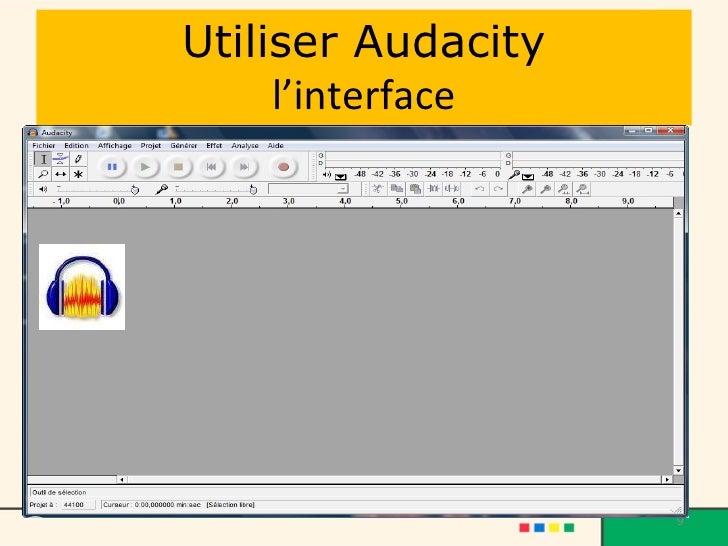This screenshot has width=728, height=546.
Task: Select the Multi-tool asterisk icon
Action: (x=78, y=174)
